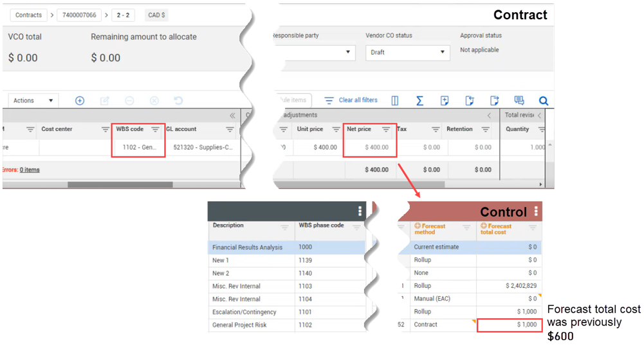644x345 pixels.
Task: Open the WBS code column filter
Action: point(155,130)
